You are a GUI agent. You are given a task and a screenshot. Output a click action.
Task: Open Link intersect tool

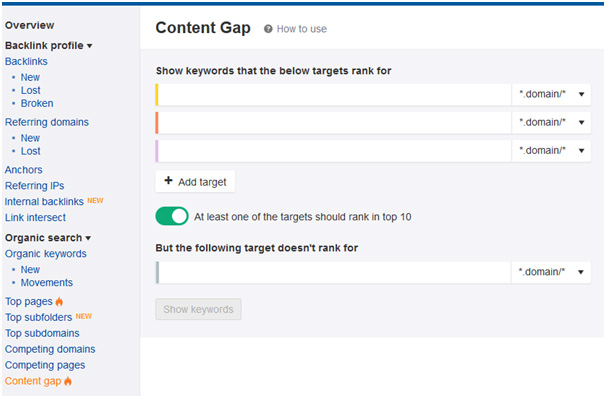click(x=35, y=218)
